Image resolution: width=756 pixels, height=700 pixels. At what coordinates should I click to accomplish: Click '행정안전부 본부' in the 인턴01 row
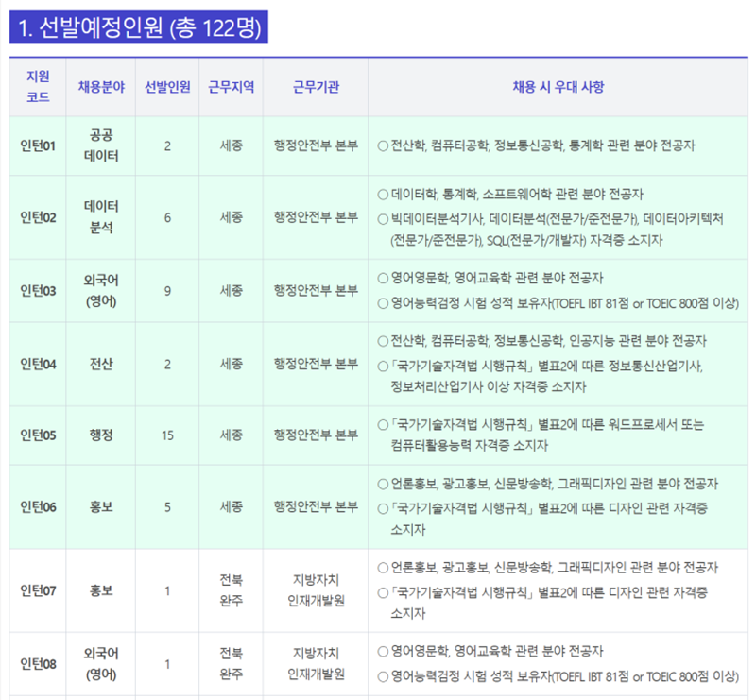316,145
